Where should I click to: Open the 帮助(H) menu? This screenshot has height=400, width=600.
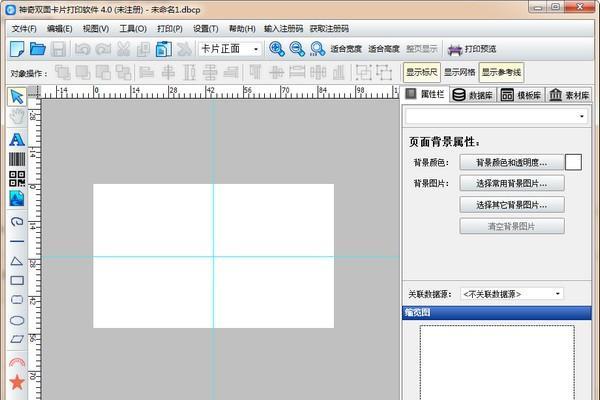(242, 29)
